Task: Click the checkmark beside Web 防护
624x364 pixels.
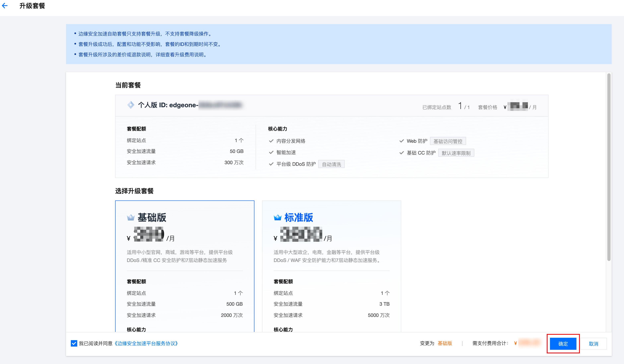Action: (x=402, y=141)
